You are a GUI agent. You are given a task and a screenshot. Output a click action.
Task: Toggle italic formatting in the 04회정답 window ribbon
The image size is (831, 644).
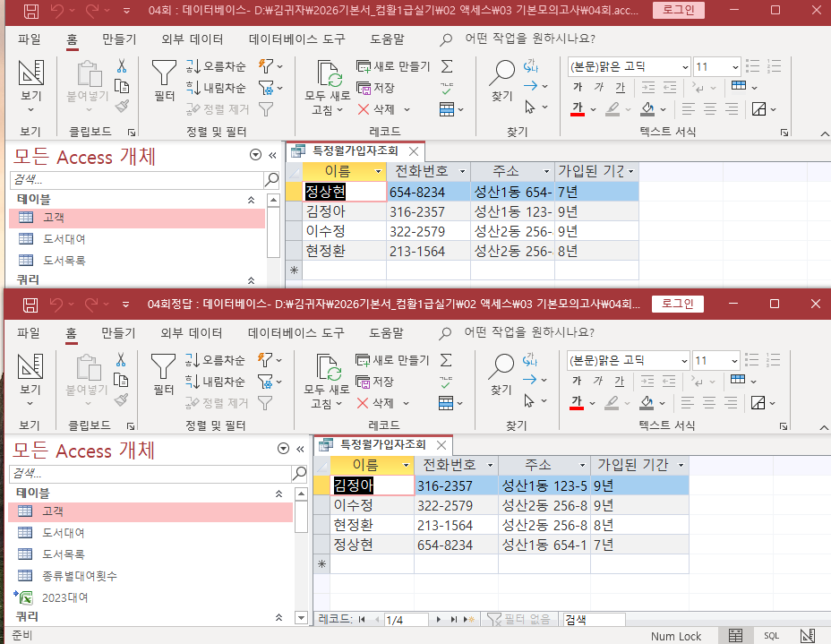pos(599,381)
